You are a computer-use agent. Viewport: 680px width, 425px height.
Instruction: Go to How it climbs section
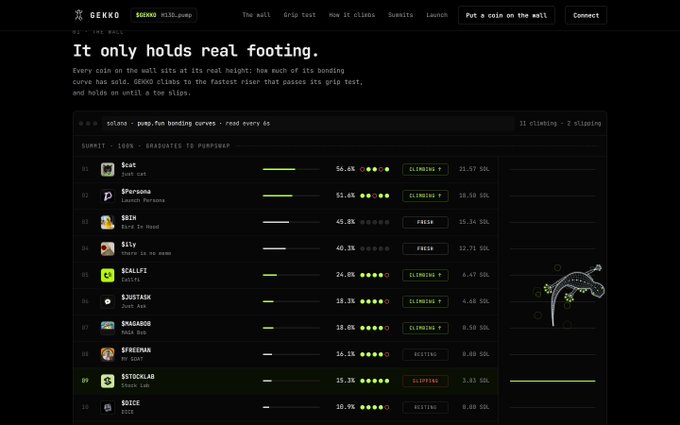click(x=352, y=15)
